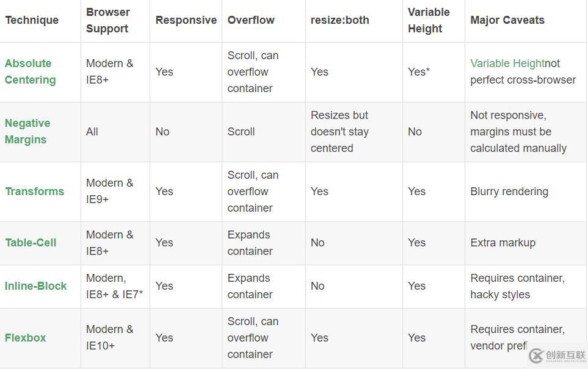Image resolution: width=588 pixels, height=369 pixels.
Task: Select the Browser Support column header
Action: pos(108,20)
